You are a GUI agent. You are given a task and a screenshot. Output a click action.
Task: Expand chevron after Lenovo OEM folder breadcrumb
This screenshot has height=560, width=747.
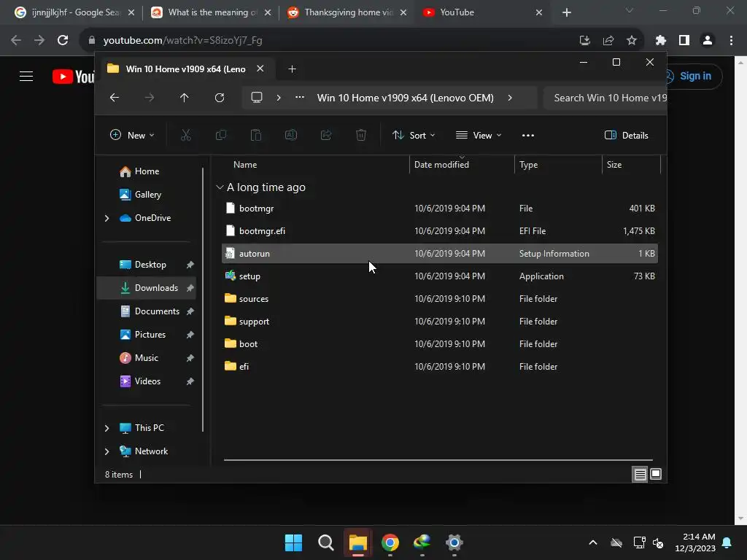(x=510, y=98)
